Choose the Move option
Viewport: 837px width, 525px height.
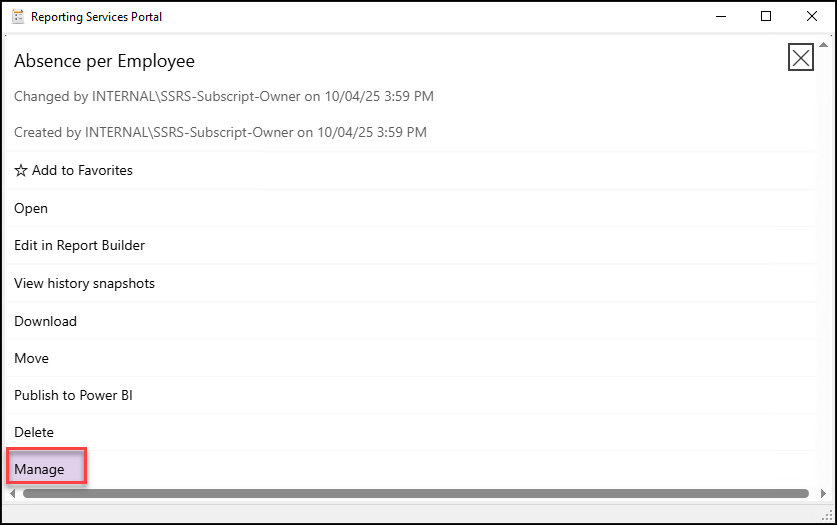click(x=31, y=358)
